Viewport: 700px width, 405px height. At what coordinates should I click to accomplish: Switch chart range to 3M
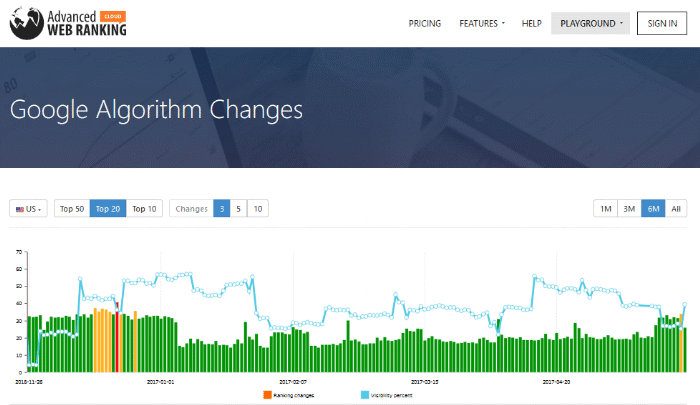tap(629, 209)
